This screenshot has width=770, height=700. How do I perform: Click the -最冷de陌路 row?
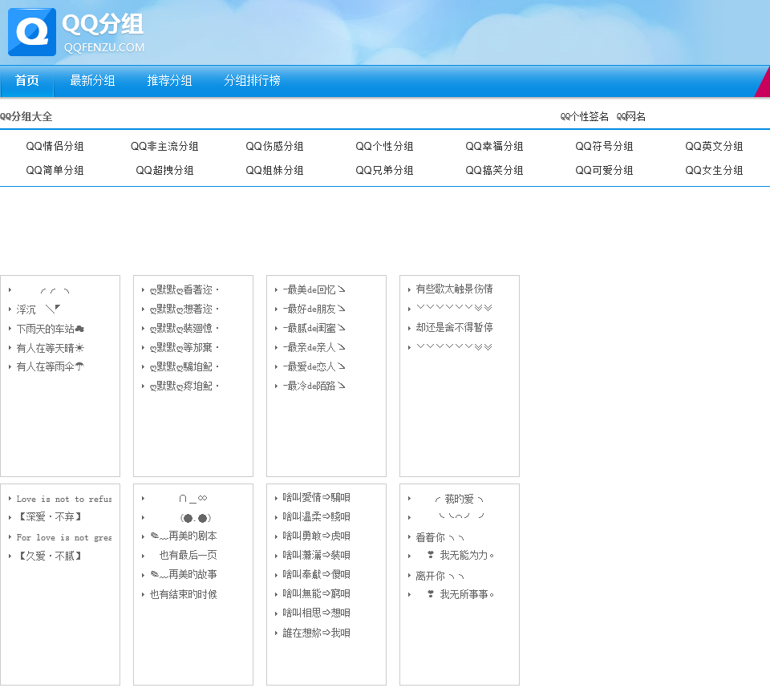pos(314,386)
